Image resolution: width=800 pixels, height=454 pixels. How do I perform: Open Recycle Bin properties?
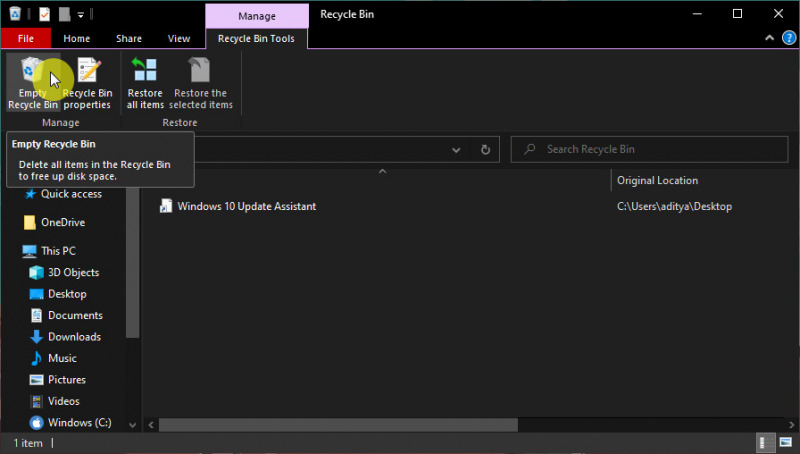click(x=87, y=83)
